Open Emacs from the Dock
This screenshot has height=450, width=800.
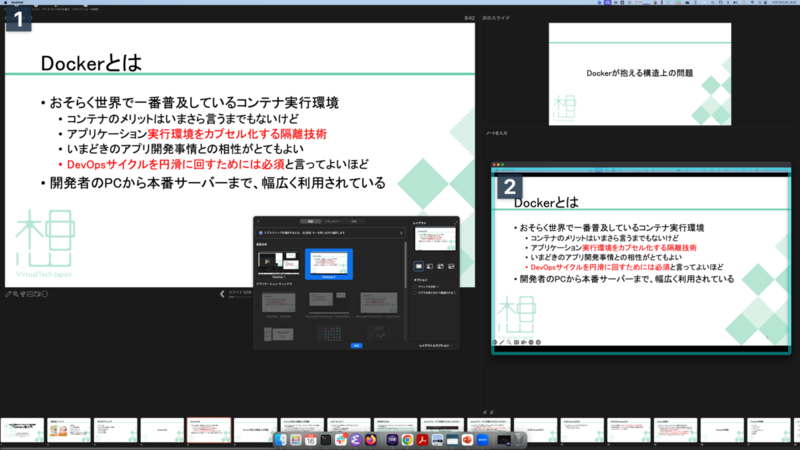coord(356,440)
